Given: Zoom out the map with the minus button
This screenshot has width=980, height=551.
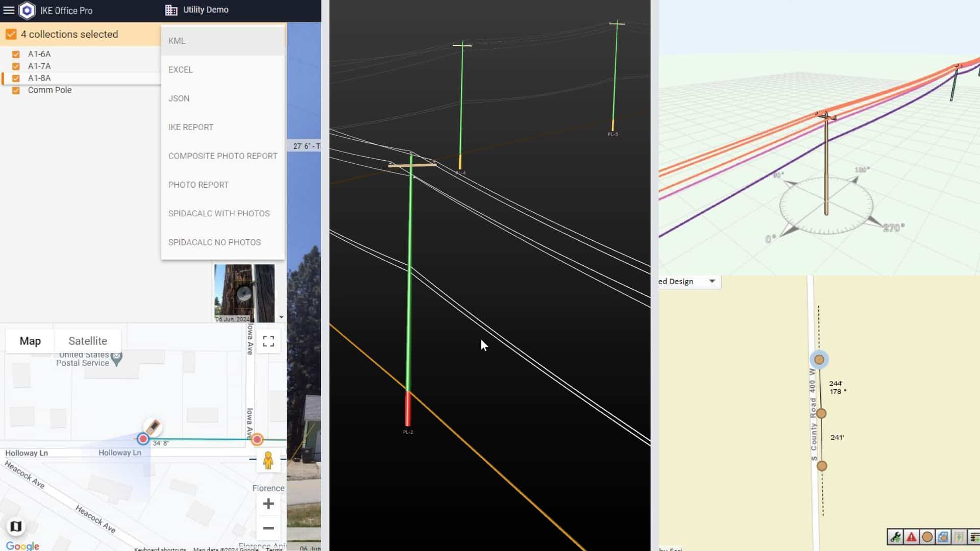Looking at the screenshot, I should (268, 528).
